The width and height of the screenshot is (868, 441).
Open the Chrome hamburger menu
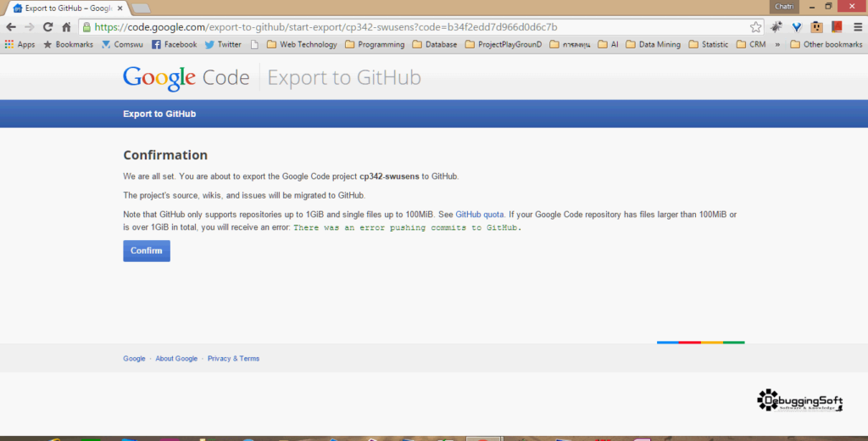pos(858,26)
